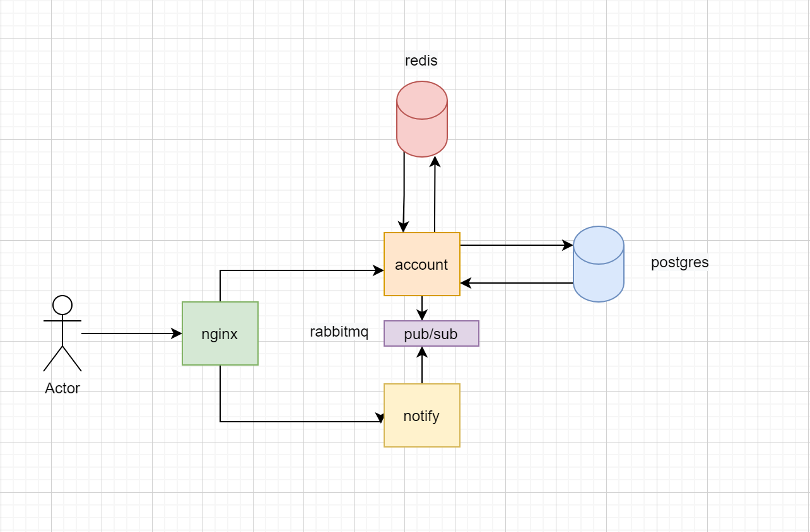Click the redis text label
This screenshot has height=532, width=810.
tap(421, 61)
